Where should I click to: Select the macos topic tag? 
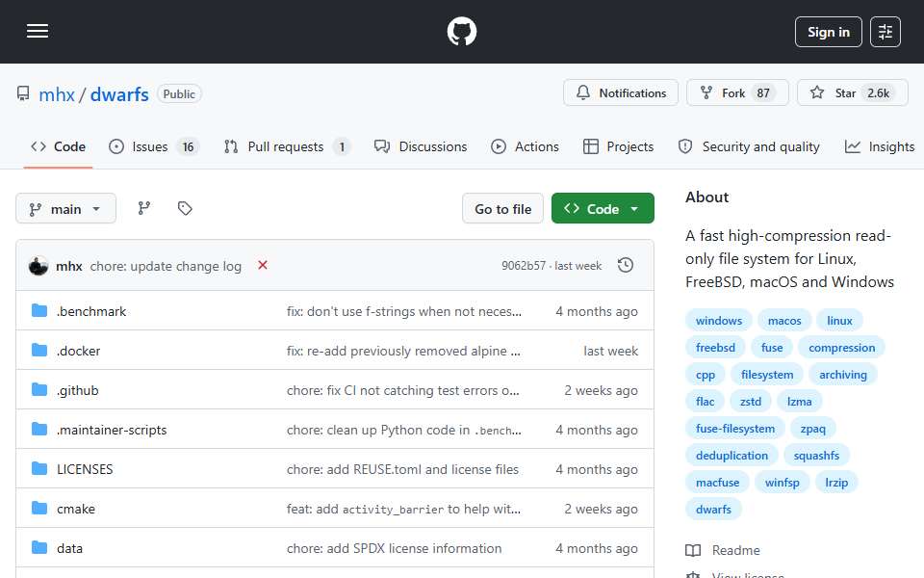click(784, 320)
